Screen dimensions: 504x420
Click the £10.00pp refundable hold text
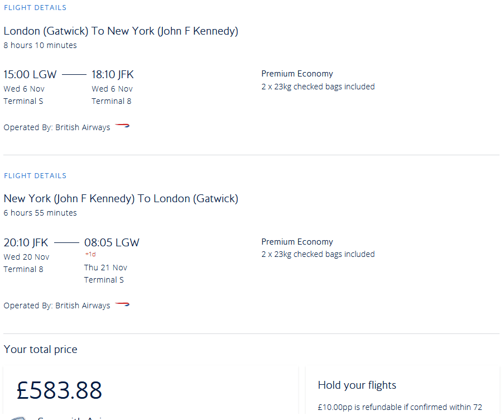[x=400, y=407]
